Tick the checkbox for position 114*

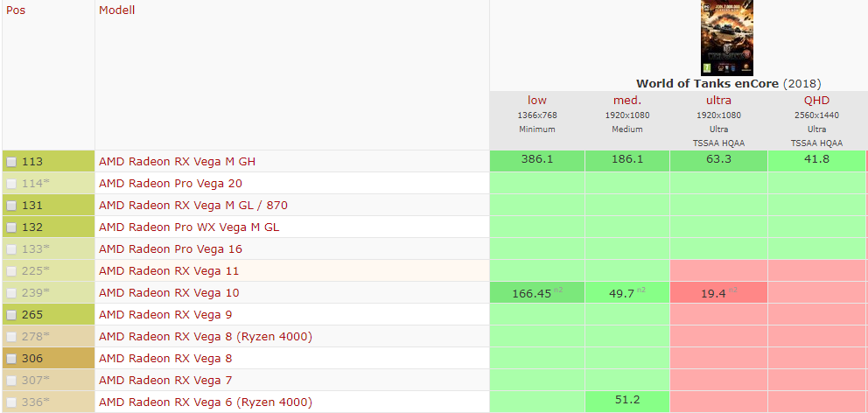tap(11, 184)
